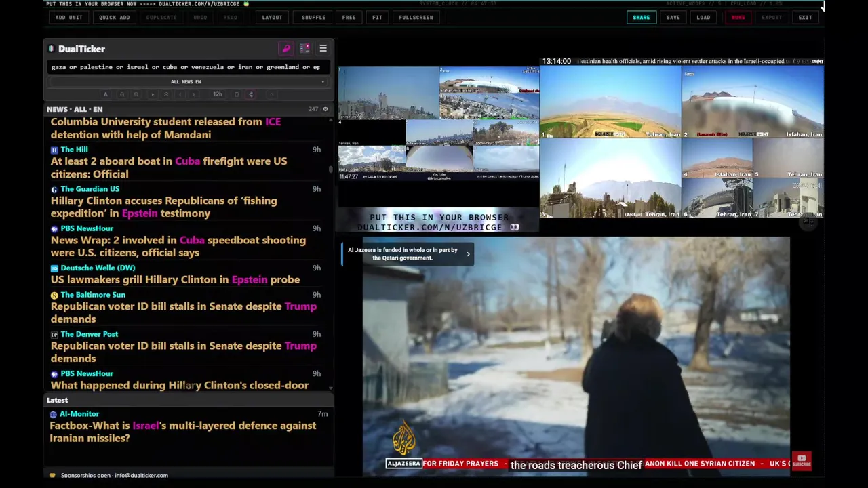Viewport: 868px width, 488px height.
Task: Click the Latest section header
Action: point(57,400)
